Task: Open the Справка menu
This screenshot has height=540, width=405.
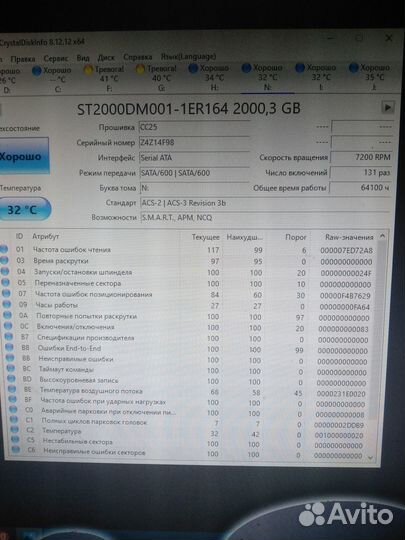Action: (x=137, y=57)
